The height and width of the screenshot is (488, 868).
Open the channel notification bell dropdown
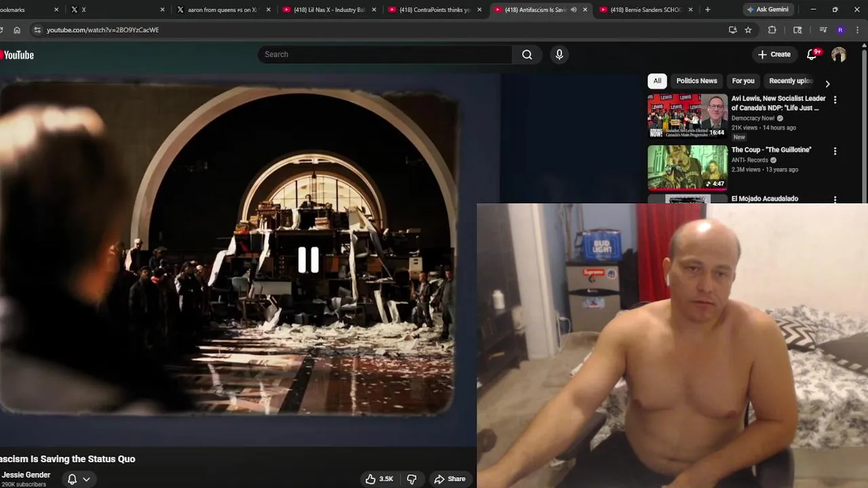[79, 479]
